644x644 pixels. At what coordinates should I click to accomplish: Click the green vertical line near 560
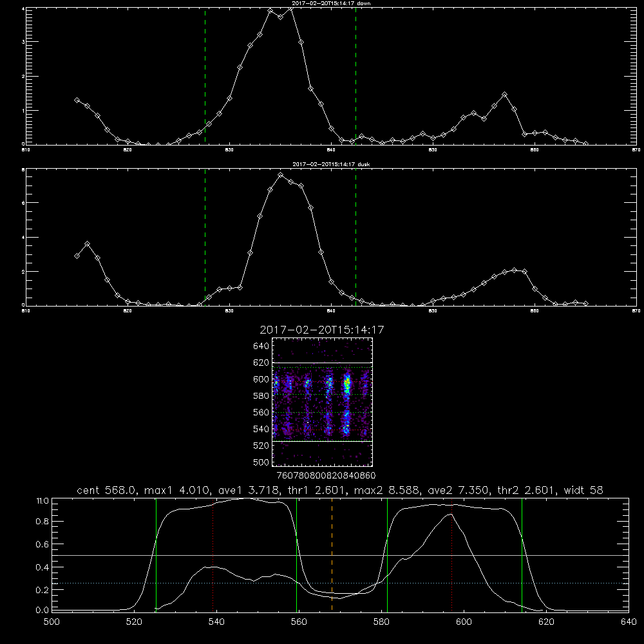tap(296, 554)
